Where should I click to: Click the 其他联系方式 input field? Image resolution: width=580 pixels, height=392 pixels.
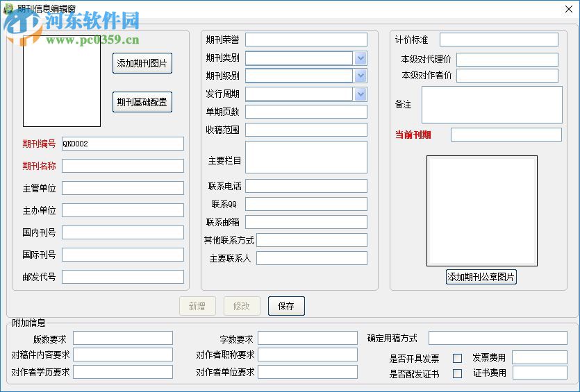[x=312, y=240]
